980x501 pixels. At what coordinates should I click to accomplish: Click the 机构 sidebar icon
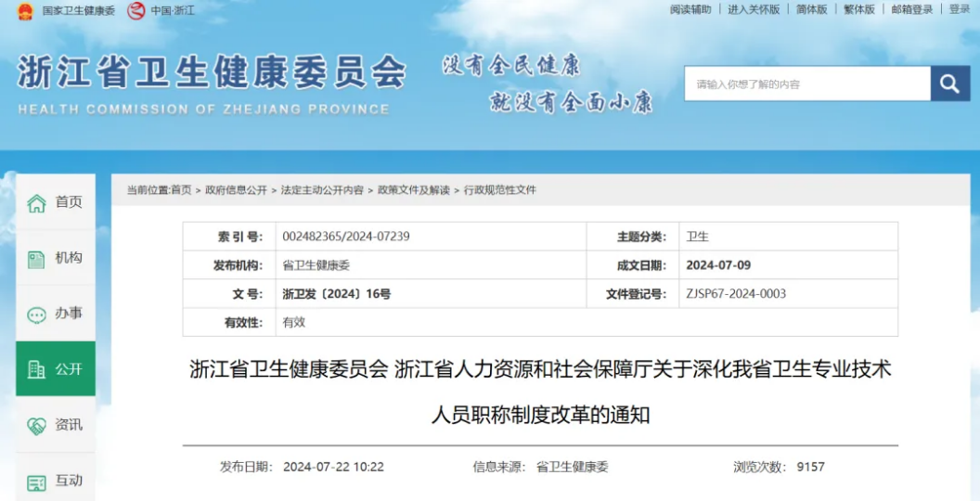(x=36, y=259)
